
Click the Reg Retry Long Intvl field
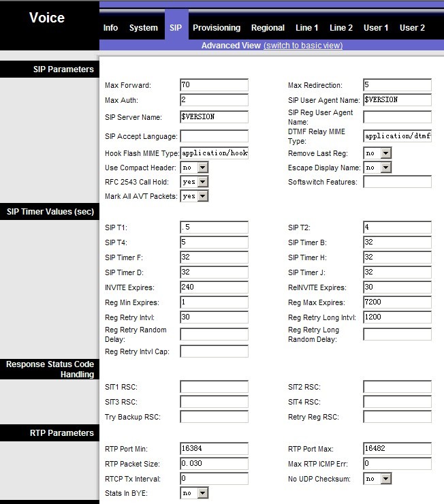[398, 317]
